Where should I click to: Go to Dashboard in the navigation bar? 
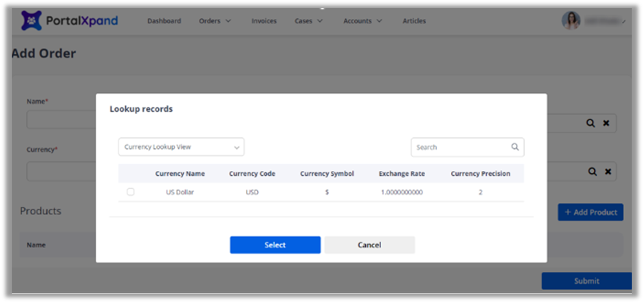pos(164,21)
